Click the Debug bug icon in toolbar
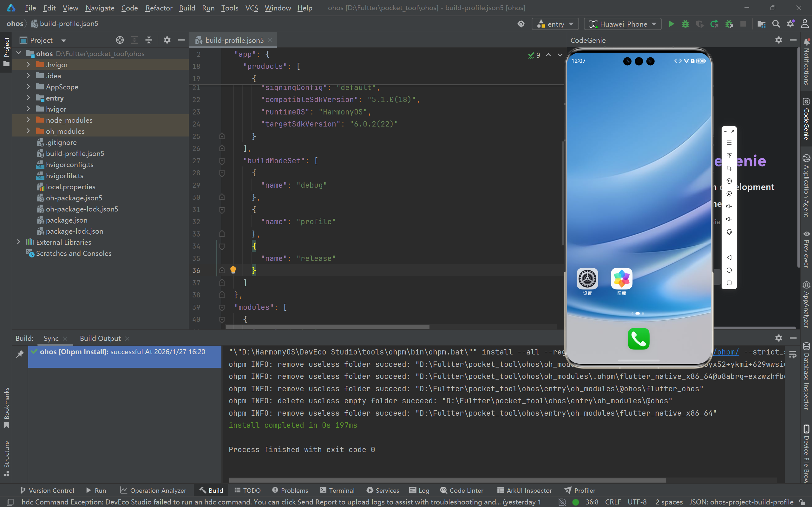 point(685,24)
